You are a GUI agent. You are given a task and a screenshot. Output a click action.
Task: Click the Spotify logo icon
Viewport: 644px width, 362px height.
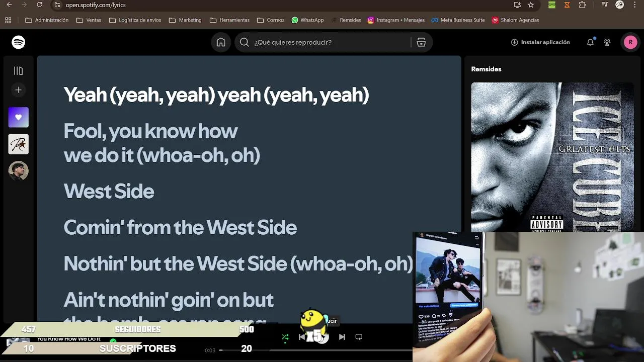tap(19, 42)
